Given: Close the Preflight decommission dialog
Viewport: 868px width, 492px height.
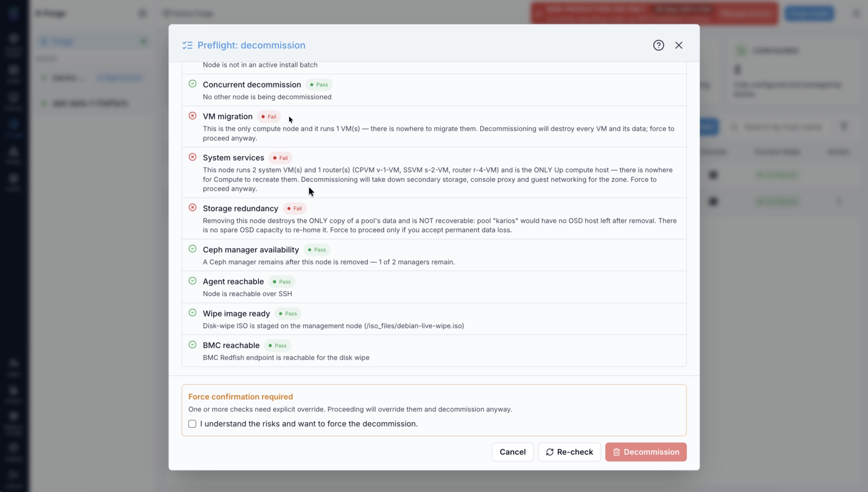Looking at the screenshot, I should click(678, 45).
